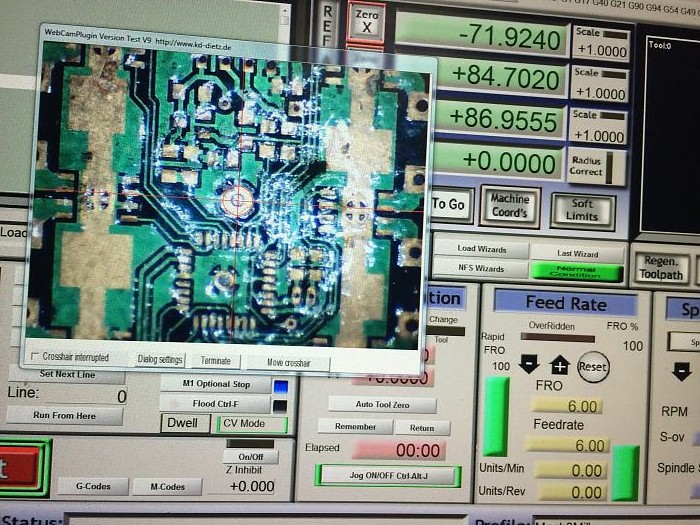Viewport: 700px width, 525px height.
Task: Toggle the Soft Limits button
Action: [x=582, y=209]
